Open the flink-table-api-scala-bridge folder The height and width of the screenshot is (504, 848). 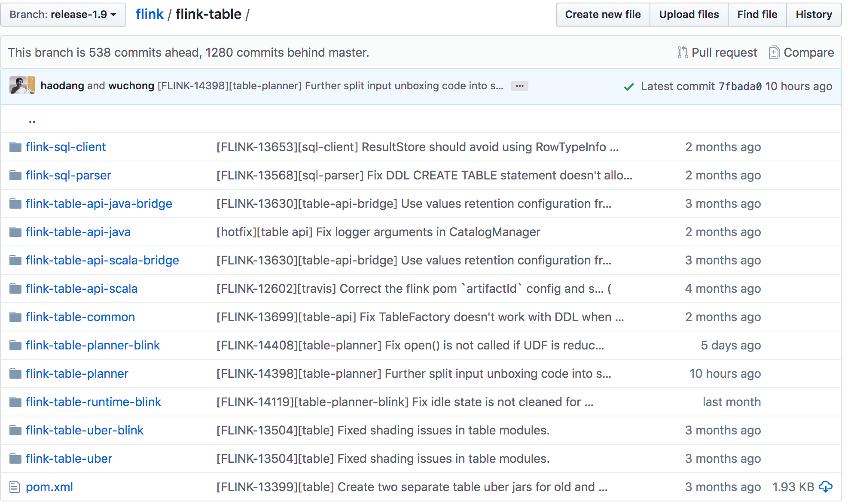(102, 260)
